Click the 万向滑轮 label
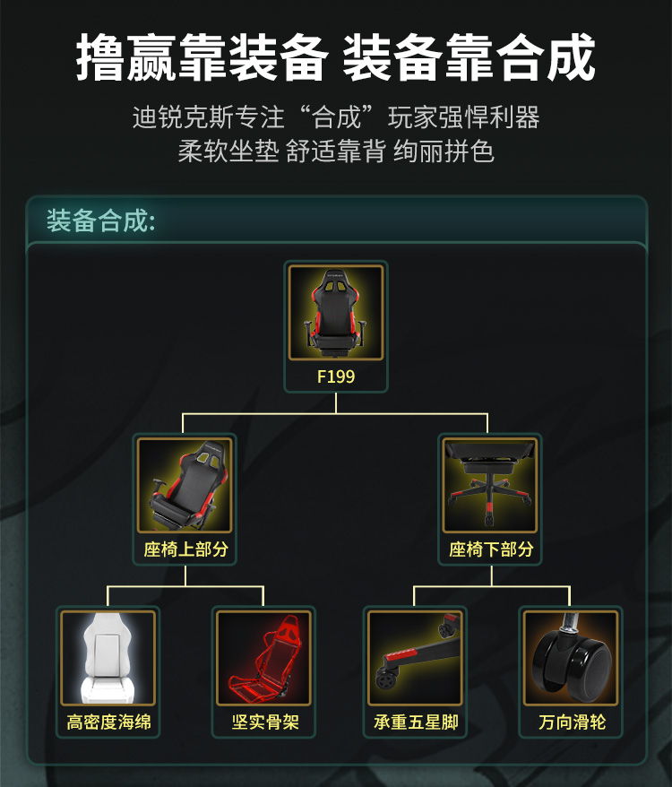This screenshot has width=672, height=787. [572, 722]
